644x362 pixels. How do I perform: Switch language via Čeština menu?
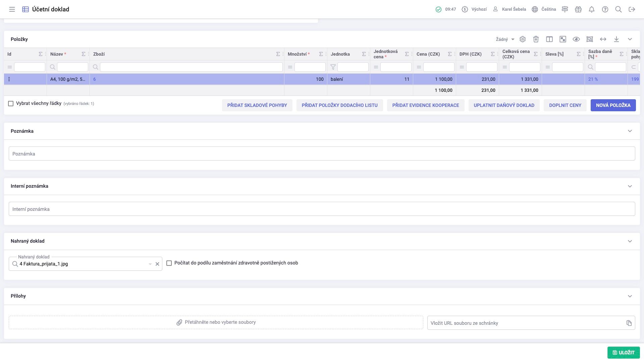coord(544,9)
